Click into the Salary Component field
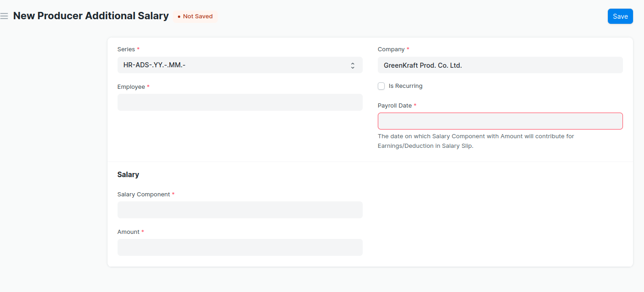The height and width of the screenshot is (292, 644). (x=240, y=210)
